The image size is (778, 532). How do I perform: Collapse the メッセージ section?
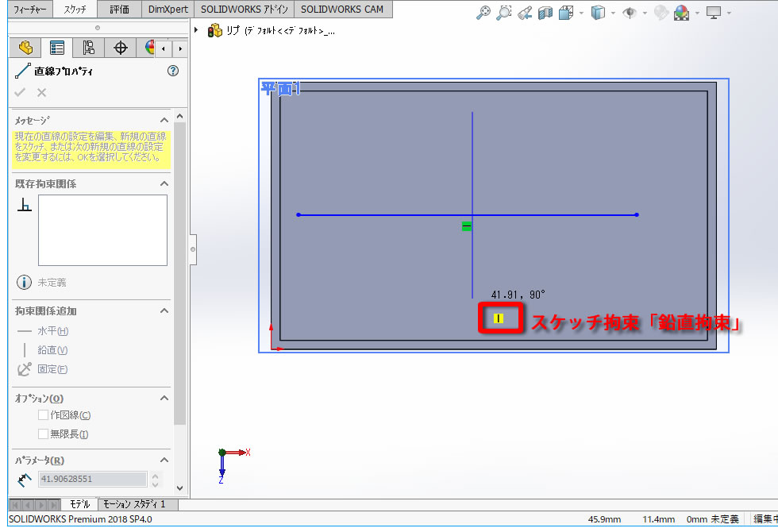(164, 120)
